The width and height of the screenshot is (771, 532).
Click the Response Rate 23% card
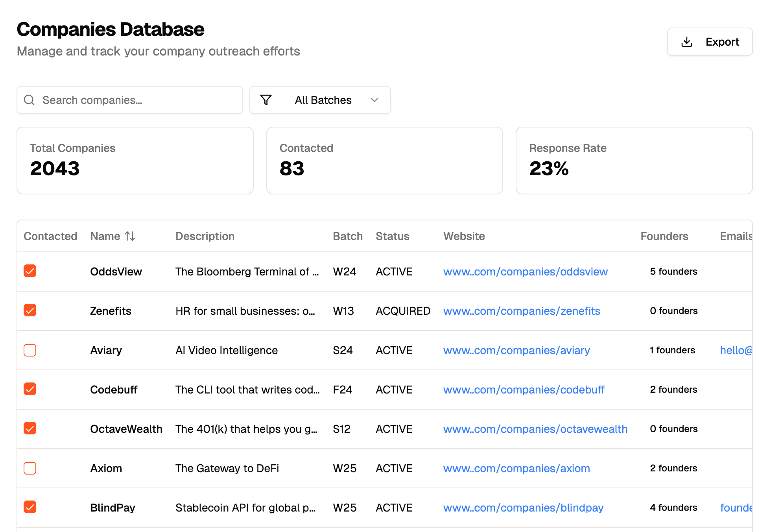click(x=634, y=161)
